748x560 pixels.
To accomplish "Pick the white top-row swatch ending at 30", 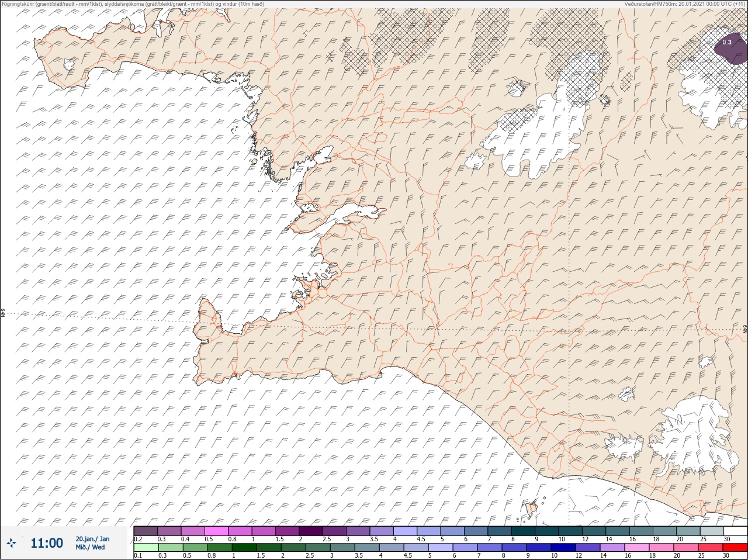I will pos(735,531).
